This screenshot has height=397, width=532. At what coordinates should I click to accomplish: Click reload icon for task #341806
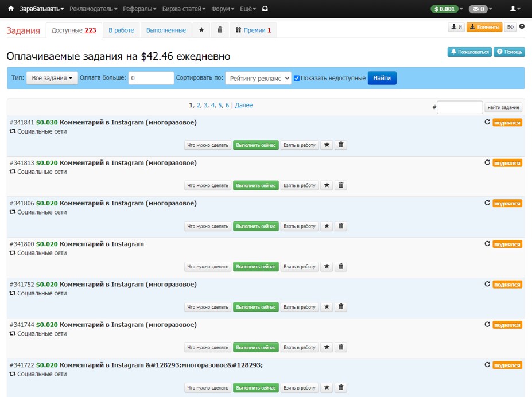487,203
